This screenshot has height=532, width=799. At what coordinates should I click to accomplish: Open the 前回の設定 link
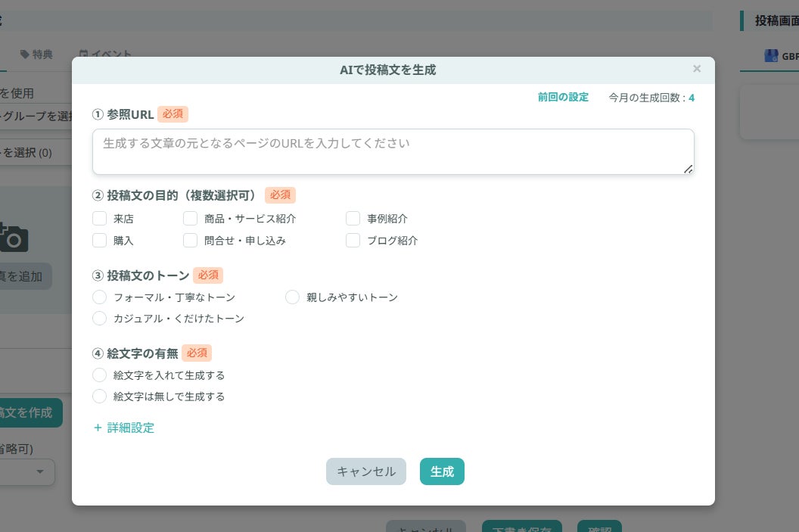(x=563, y=98)
